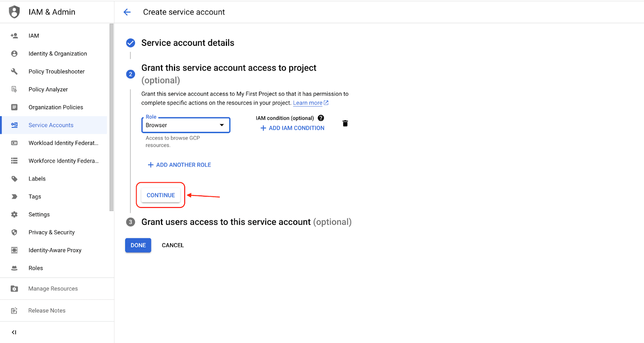Open the Learn more link

point(308,103)
